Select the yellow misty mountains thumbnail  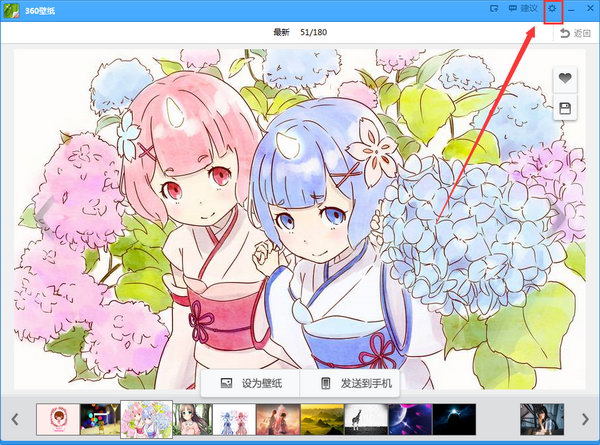(323, 419)
